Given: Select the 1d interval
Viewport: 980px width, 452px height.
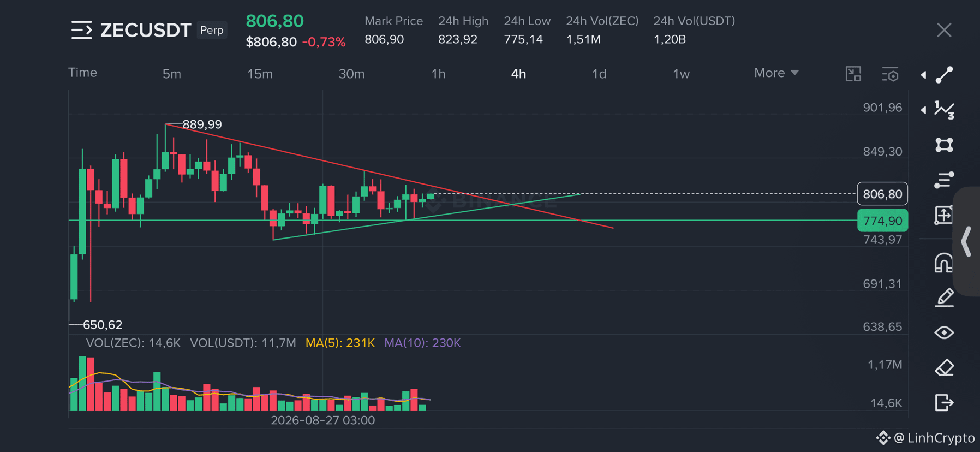Looking at the screenshot, I should click(599, 74).
